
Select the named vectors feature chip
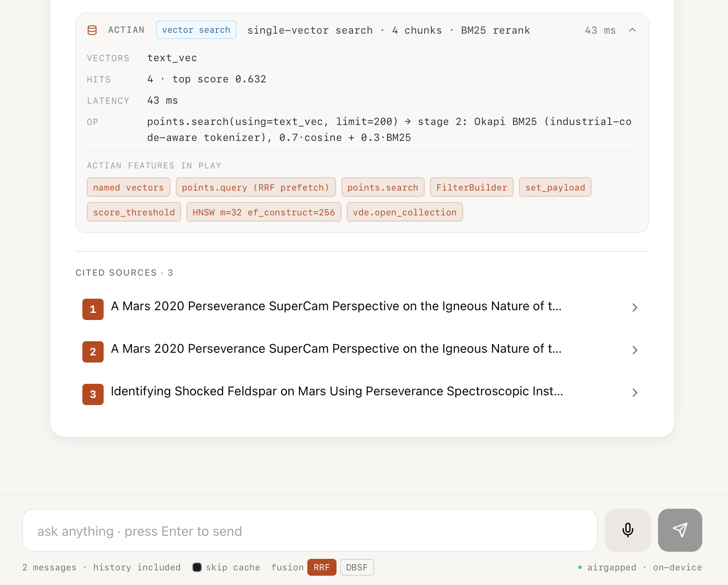128,187
